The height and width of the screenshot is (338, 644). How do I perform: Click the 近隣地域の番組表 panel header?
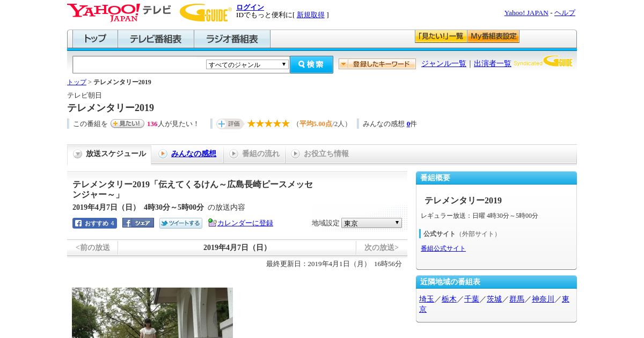pos(496,282)
